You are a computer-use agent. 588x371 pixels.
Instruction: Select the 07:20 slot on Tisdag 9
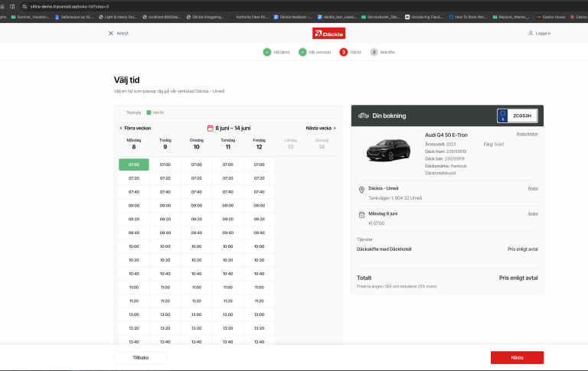click(x=165, y=178)
